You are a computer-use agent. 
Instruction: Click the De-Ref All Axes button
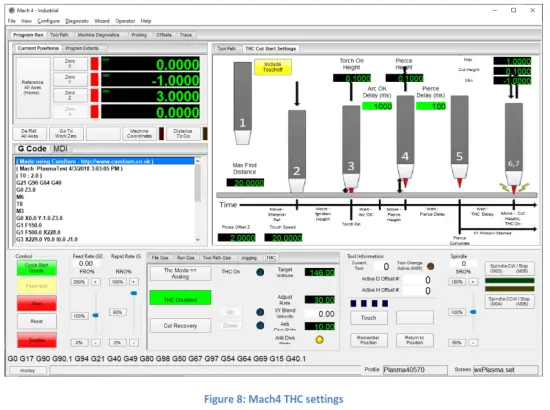29,133
